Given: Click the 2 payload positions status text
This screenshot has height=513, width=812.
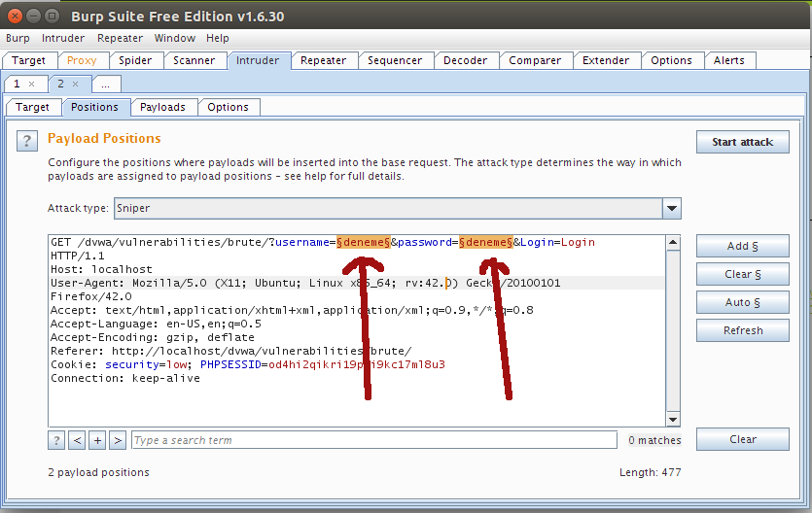Looking at the screenshot, I should click(x=98, y=472).
